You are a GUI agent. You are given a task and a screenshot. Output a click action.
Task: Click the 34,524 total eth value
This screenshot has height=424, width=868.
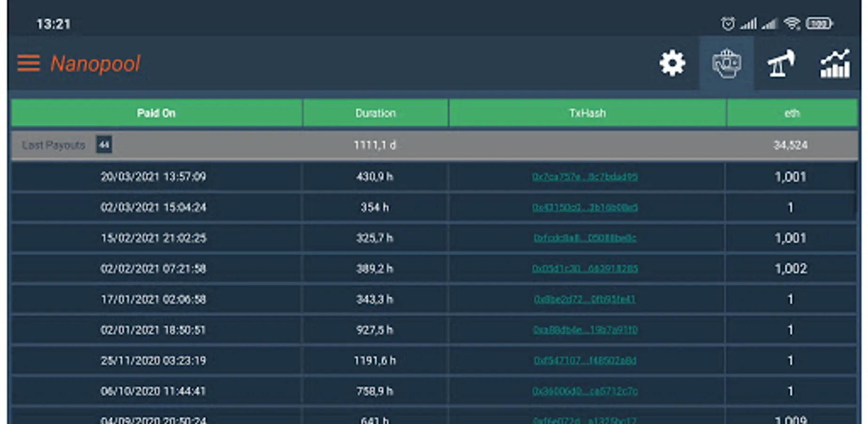click(x=791, y=145)
